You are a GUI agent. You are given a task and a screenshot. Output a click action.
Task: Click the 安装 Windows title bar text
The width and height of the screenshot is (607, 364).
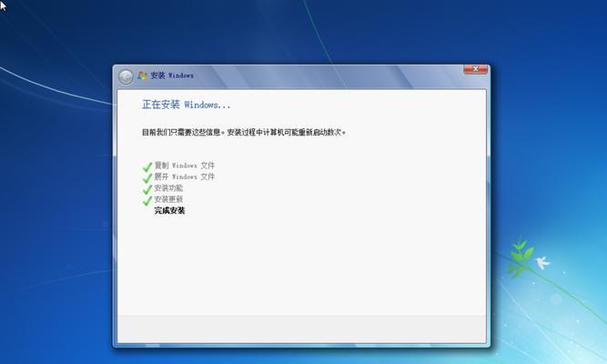172,76
